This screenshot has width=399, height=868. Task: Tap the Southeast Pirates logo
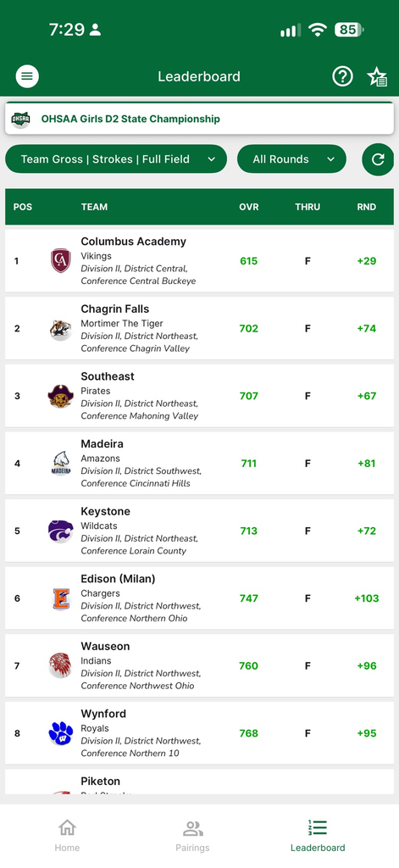click(61, 396)
